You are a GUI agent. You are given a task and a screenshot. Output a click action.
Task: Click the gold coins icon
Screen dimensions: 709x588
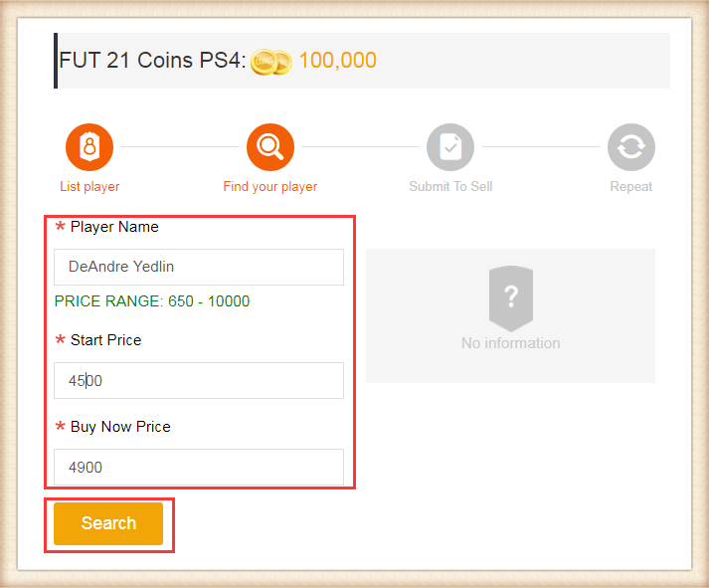pyautogui.click(x=270, y=62)
